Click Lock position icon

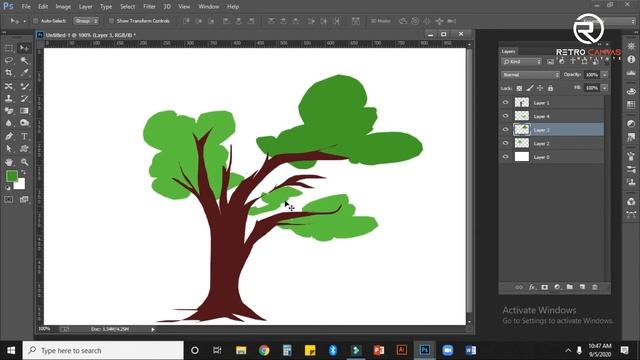pyautogui.click(x=540, y=88)
